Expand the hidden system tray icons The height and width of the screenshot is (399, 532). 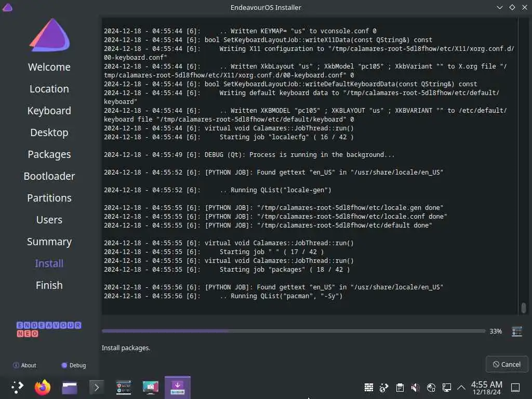(x=461, y=387)
